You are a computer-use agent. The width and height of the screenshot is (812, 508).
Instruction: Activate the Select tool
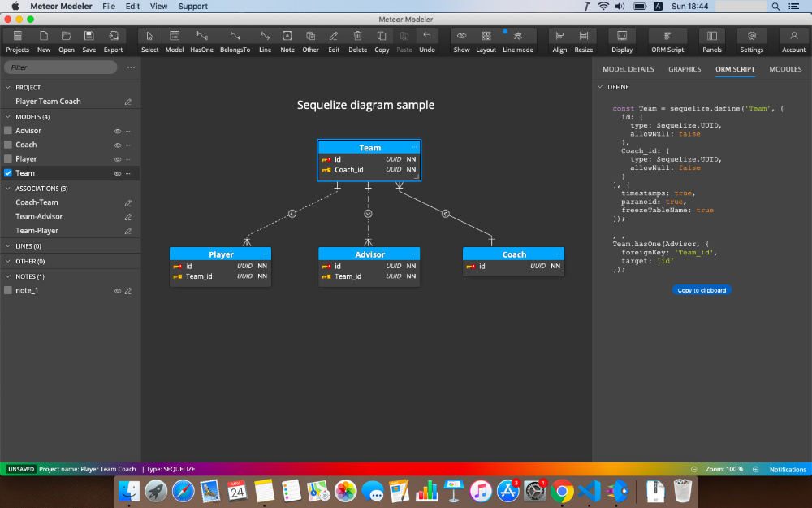pyautogui.click(x=149, y=41)
